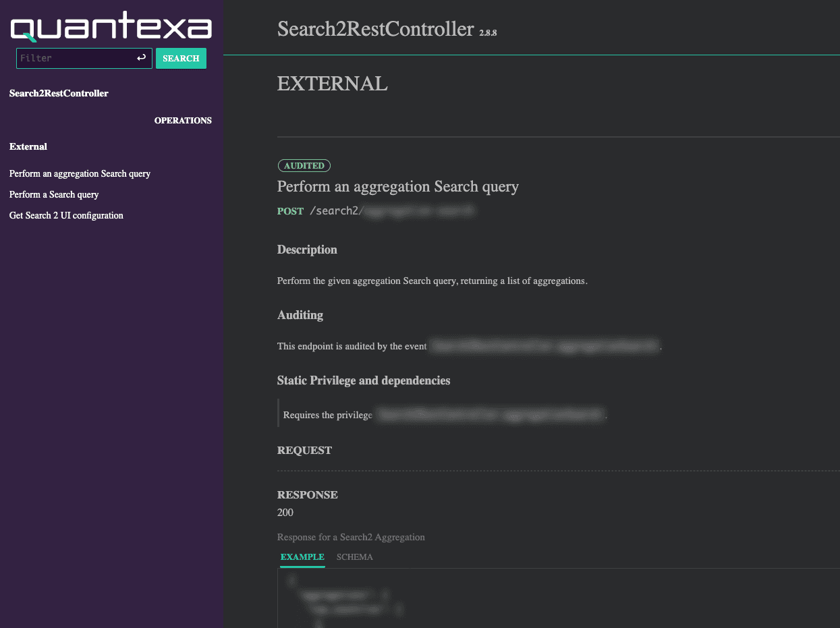Expand the 200 response details
This screenshot has width=840, height=628.
[285, 512]
